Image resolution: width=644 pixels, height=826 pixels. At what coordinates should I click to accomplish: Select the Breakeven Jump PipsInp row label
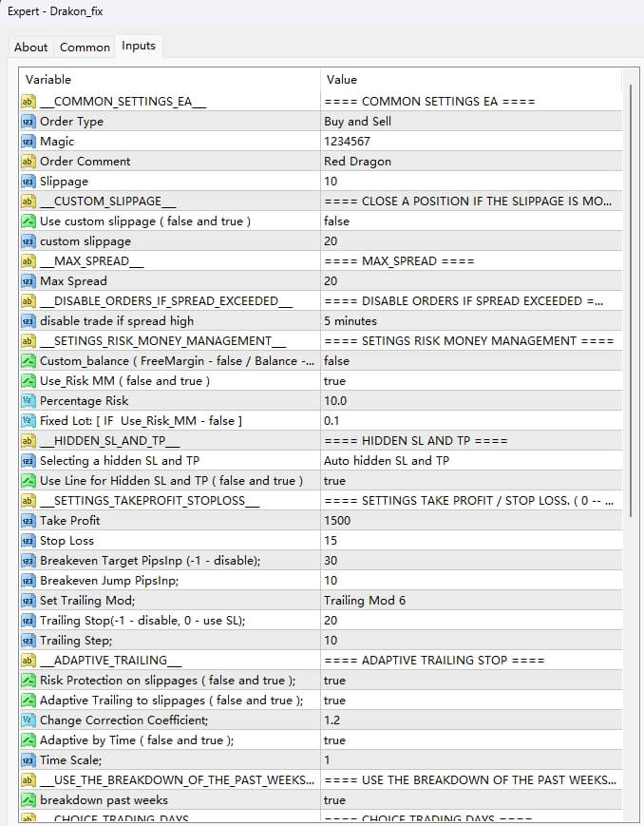[109, 581]
